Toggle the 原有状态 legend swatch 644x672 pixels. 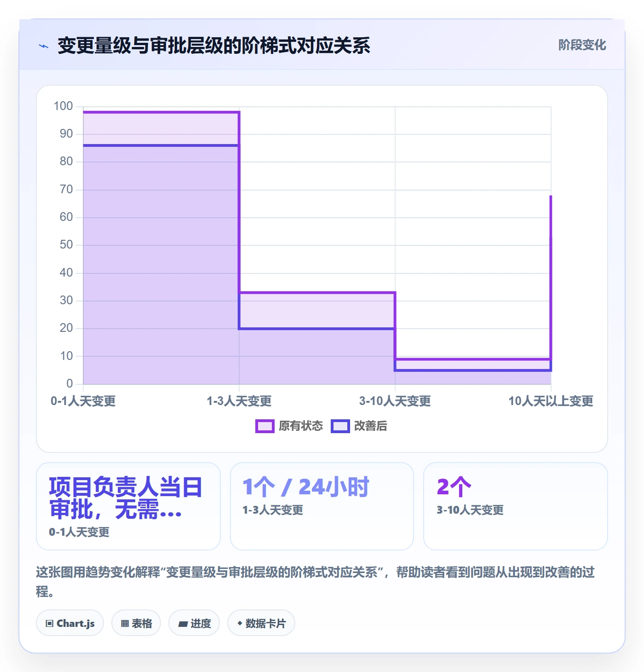click(264, 426)
